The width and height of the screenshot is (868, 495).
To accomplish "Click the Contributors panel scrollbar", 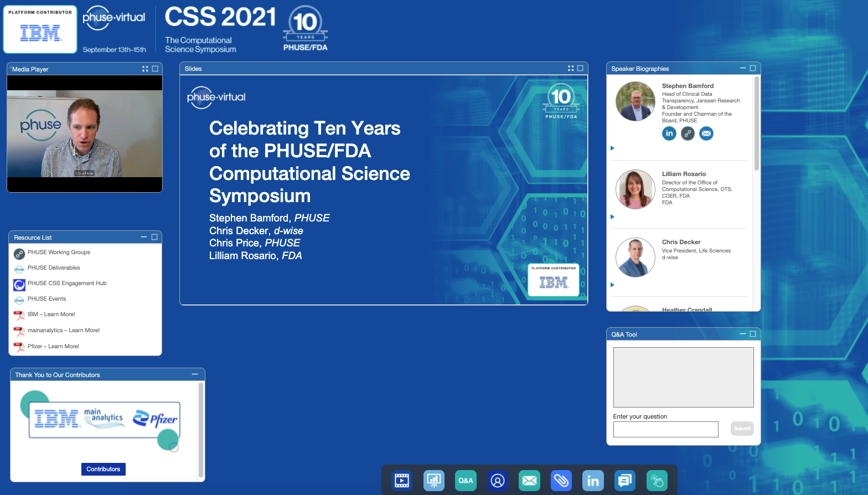I will [201, 430].
